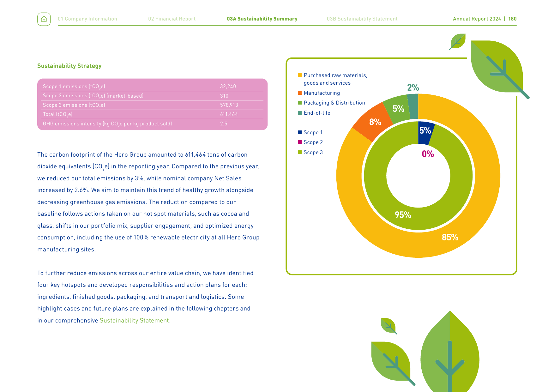Click the Scope 1 legend entry
This screenshot has height=392, width=554.
[310, 132]
